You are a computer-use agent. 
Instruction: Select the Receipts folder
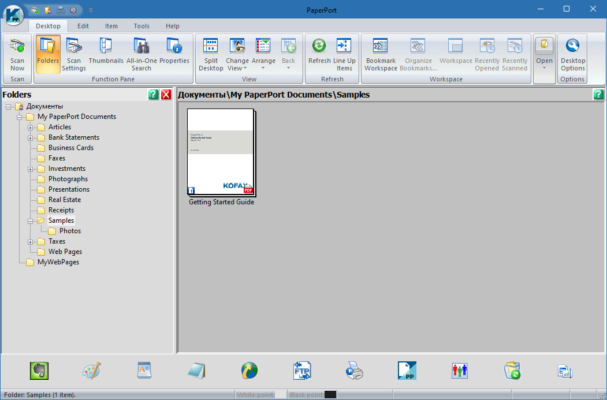pyautogui.click(x=61, y=210)
